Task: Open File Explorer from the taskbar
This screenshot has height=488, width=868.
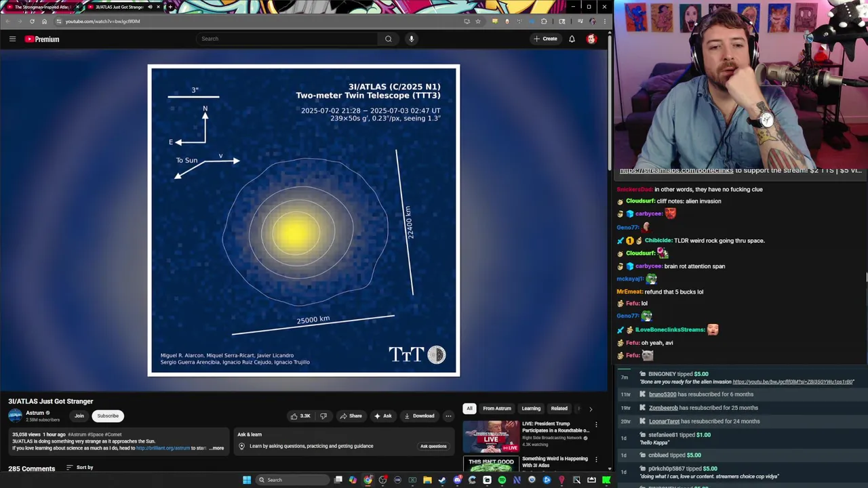Action: click(427, 480)
